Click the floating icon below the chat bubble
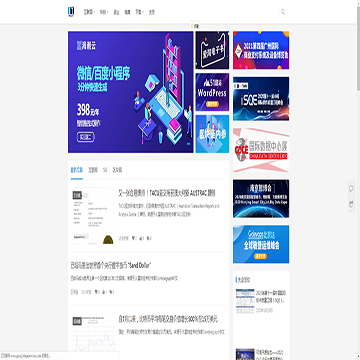Image resolution: width=360 pixels, height=360 pixels. click(351, 204)
